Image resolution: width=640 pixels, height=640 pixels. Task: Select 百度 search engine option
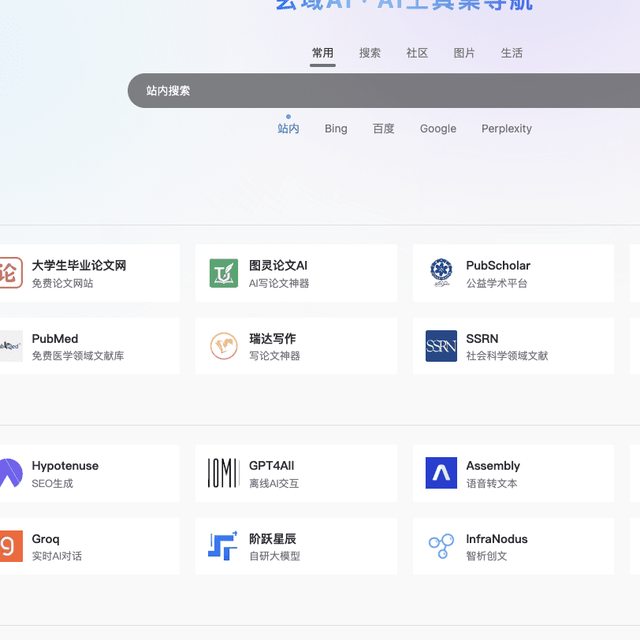coord(384,129)
